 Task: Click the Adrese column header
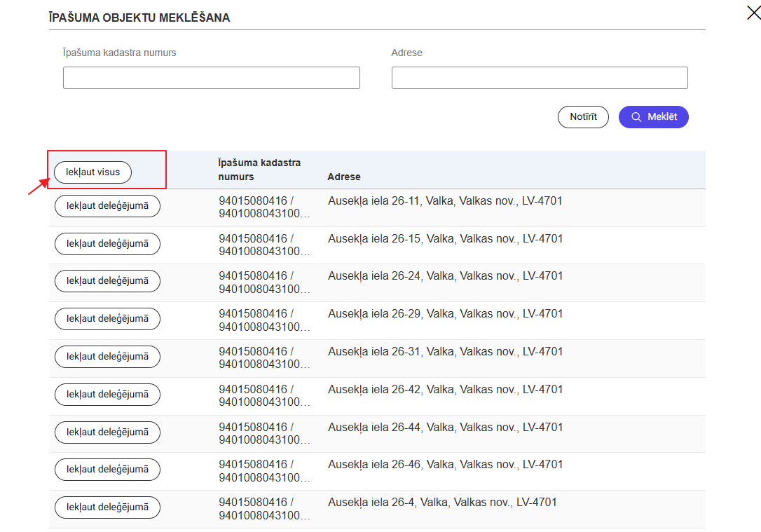click(x=344, y=177)
